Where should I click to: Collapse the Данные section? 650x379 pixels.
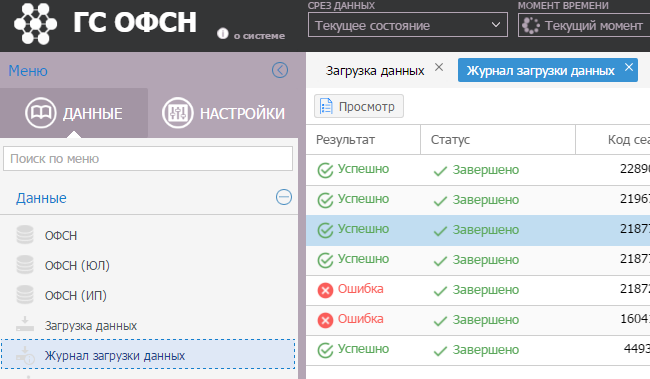[284, 197]
